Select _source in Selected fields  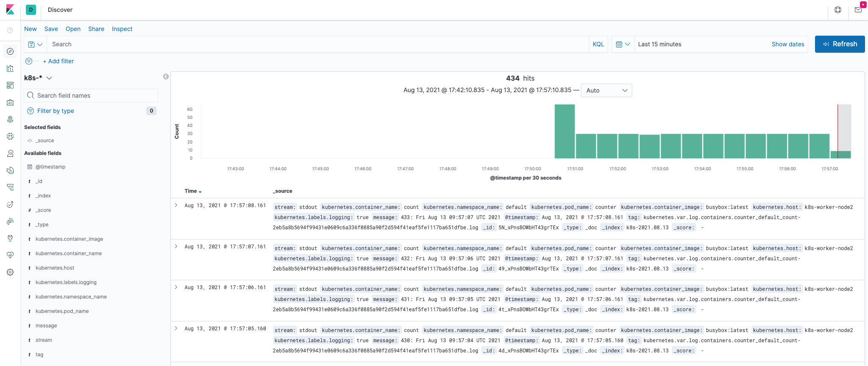pyautogui.click(x=45, y=141)
